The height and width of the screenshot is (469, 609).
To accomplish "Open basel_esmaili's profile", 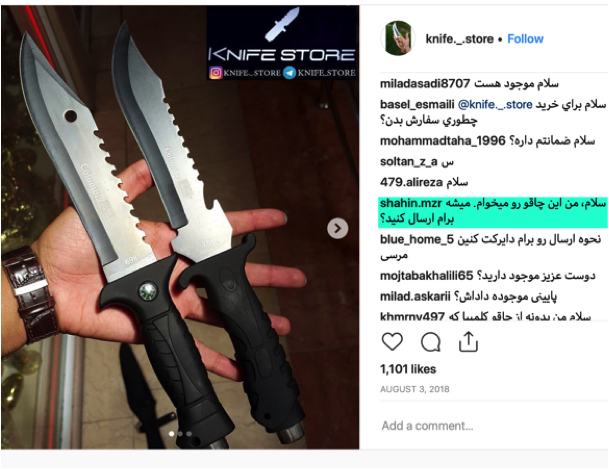I will [417, 104].
